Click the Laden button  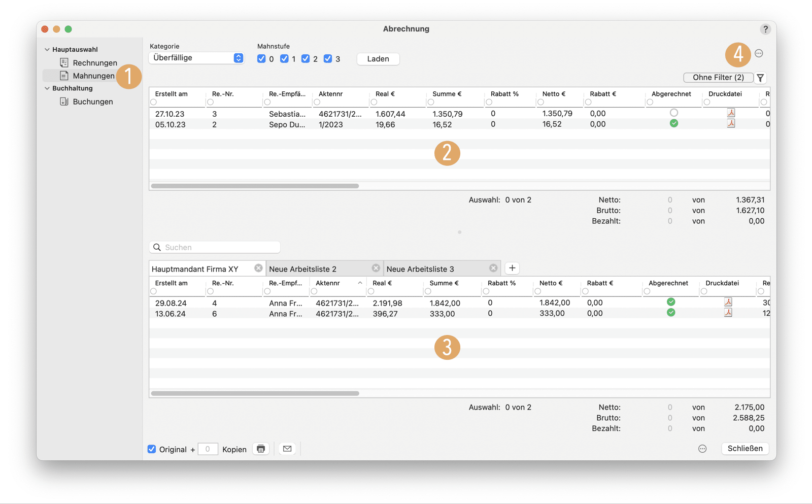click(x=378, y=59)
